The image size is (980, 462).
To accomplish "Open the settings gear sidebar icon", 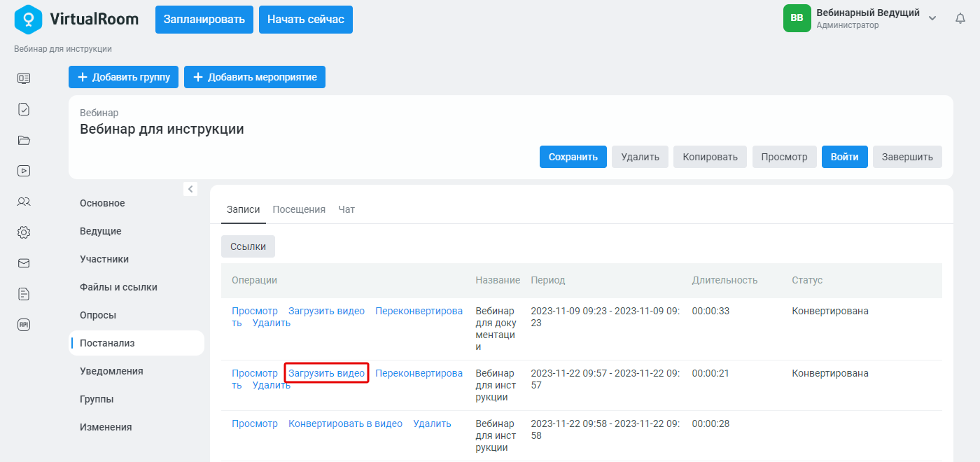I will pyautogui.click(x=24, y=232).
